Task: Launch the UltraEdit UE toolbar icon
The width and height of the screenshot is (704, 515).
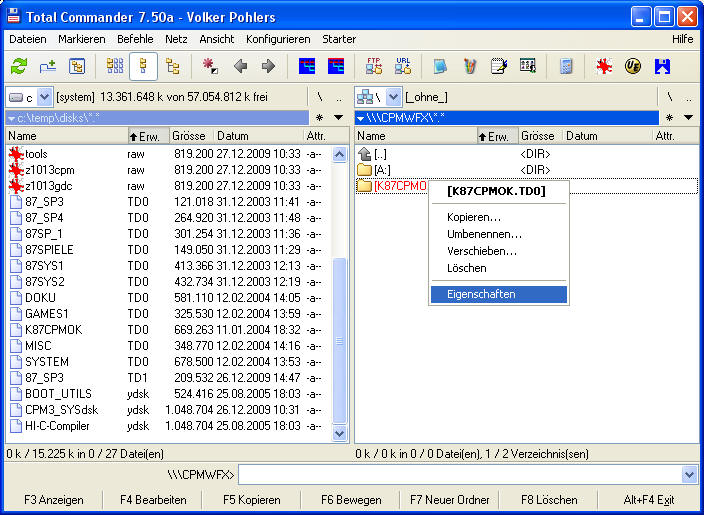Action: (x=633, y=66)
